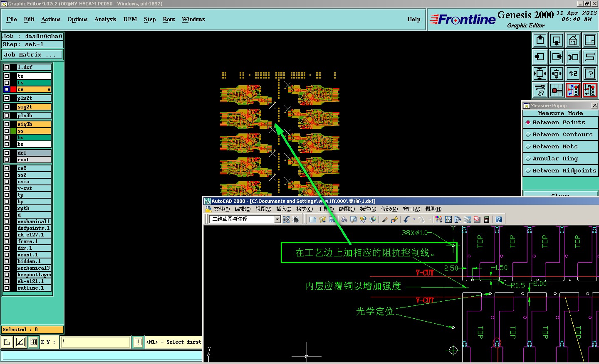The height and width of the screenshot is (364, 599).
Task: Toggle checkbox for layer v-cut
Action: [x=7, y=188]
